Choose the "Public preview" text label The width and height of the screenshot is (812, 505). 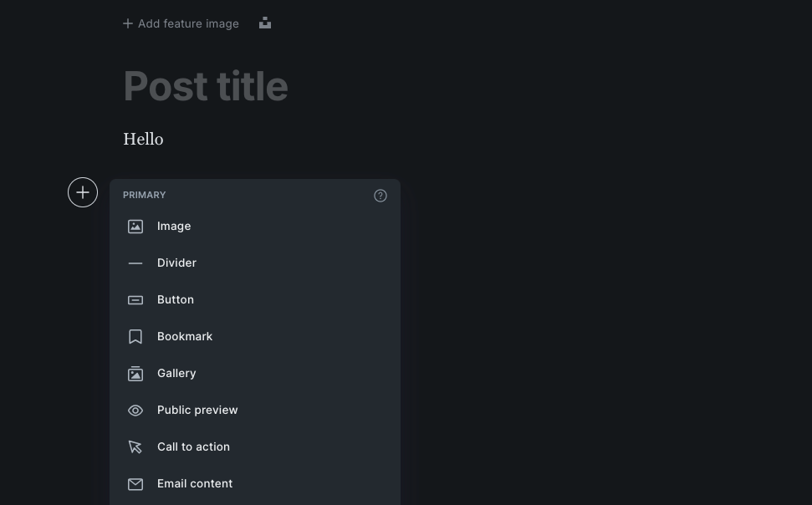point(197,411)
